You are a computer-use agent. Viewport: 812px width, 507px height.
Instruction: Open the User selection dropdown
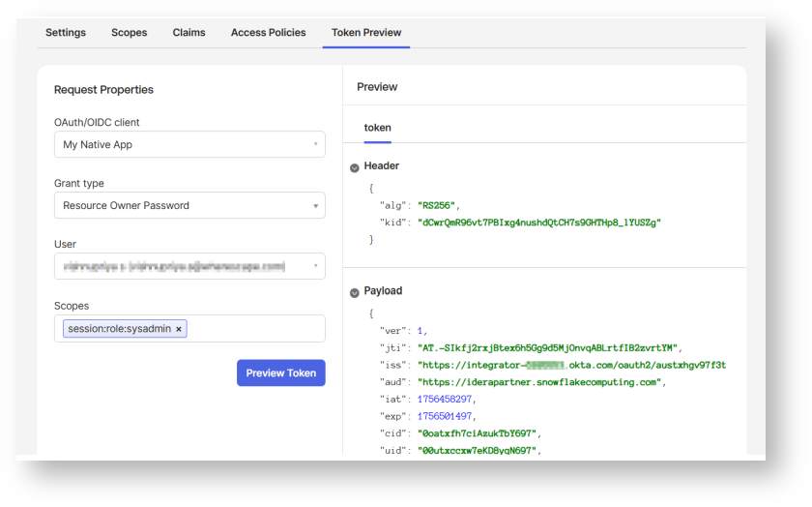pyautogui.click(x=189, y=266)
